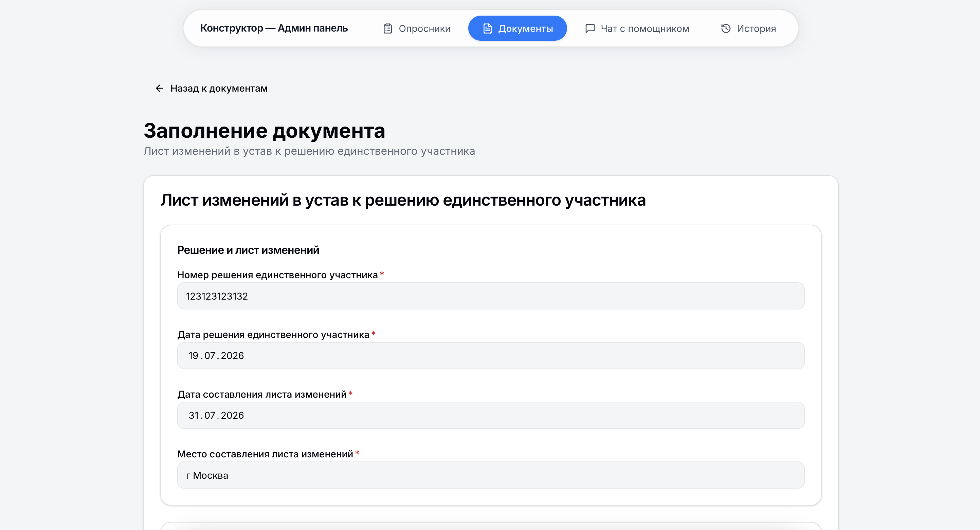980x530 pixels.
Task: Click the Конструктор — Админ панель title
Action: [x=274, y=28]
